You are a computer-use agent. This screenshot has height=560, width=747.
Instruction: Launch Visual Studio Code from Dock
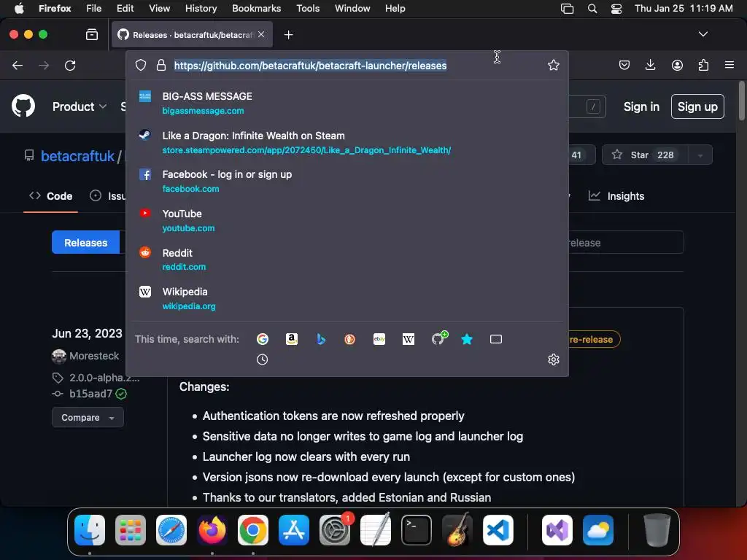[x=498, y=529]
